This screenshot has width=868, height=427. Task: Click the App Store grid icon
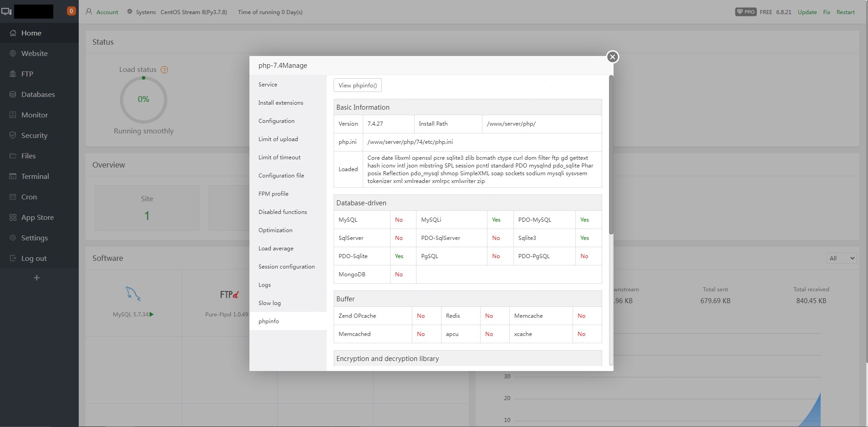tap(13, 217)
